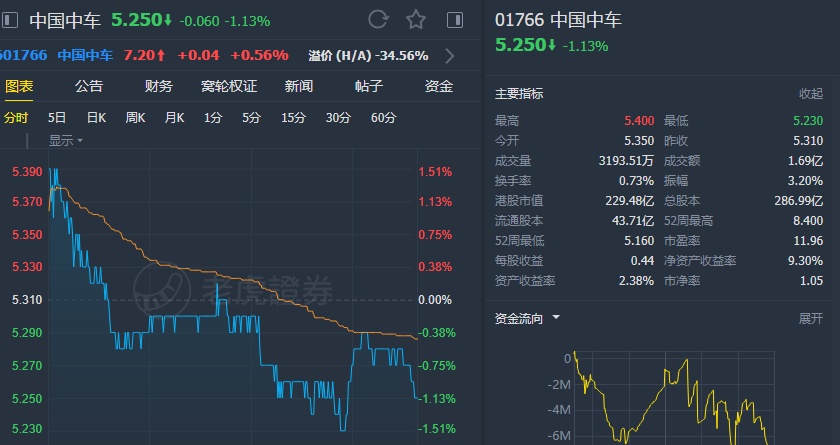840x445 pixels.
Task: Select the 日K chart period
Action: [96, 118]
